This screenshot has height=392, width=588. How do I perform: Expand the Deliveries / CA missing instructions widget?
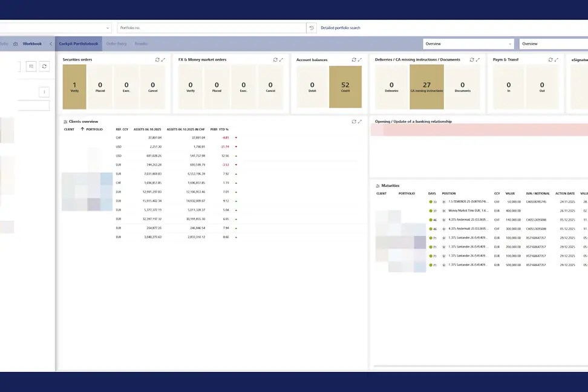coord(478,60)
